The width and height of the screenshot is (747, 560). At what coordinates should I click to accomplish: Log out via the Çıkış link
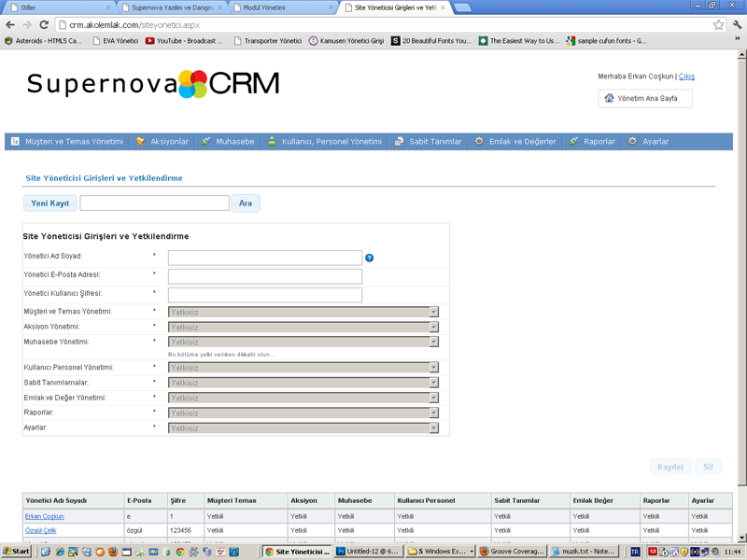click(x=686, y=77)
